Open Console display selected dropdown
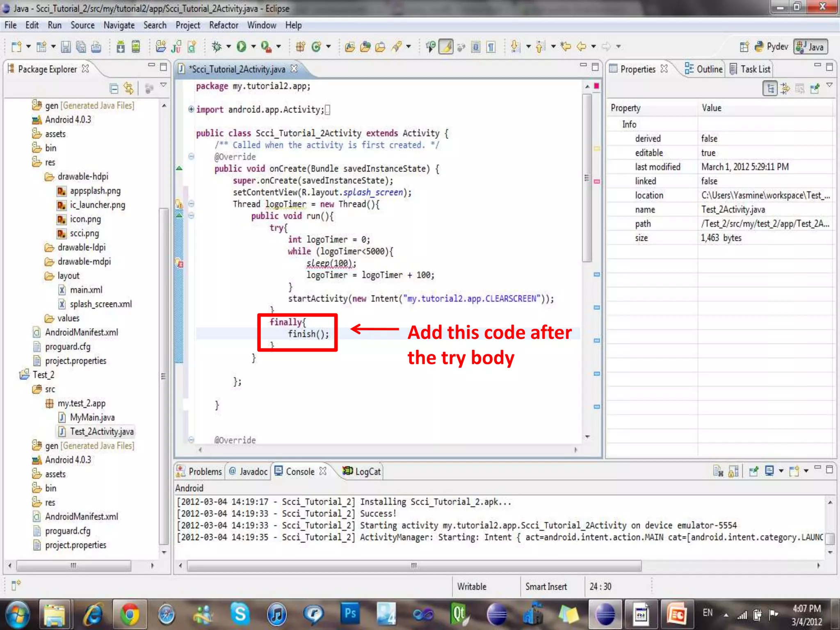The height and width of the screenshot is (630, 840). (781, 471)
